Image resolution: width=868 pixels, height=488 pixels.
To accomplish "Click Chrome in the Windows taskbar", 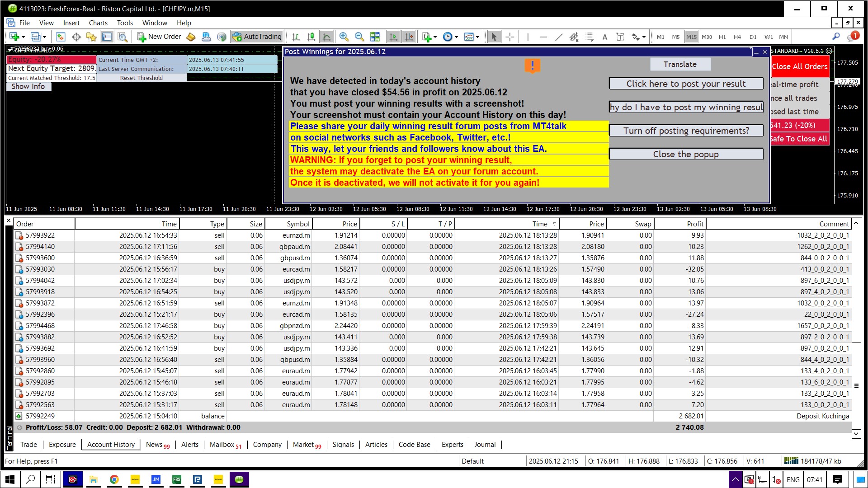I will click(x=114, y=479).
